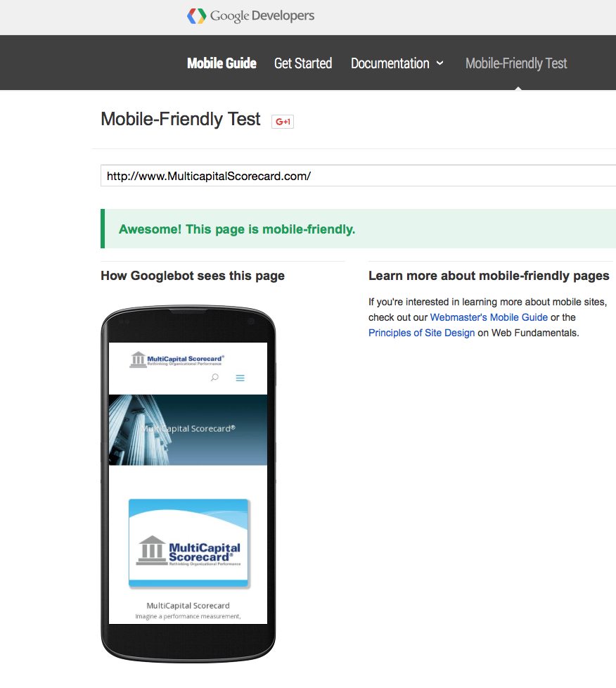The image size is (616, 688).
Task: Open the hamburger menu in phone preview
Action: pyautogui.click(x=240, y=378)
